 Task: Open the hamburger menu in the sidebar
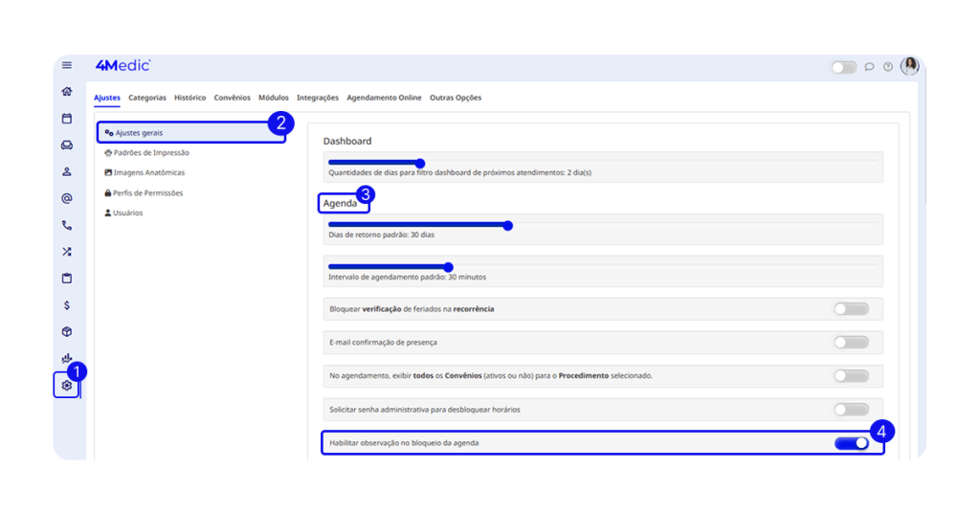click(x=67, y=65)
